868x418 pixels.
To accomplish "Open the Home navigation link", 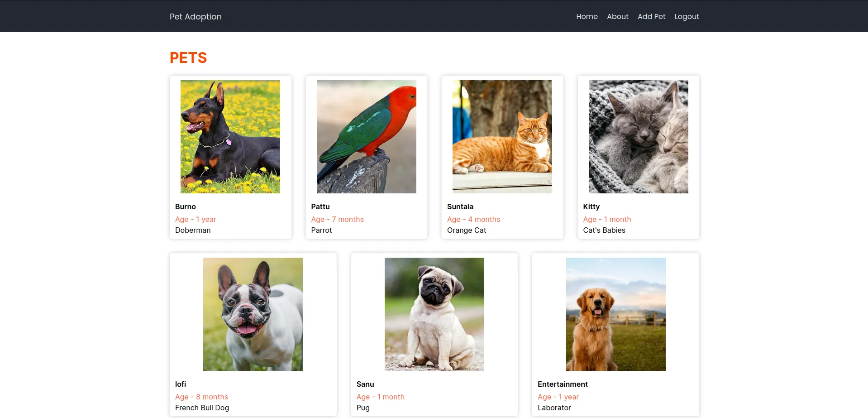I will click(587, 17).
